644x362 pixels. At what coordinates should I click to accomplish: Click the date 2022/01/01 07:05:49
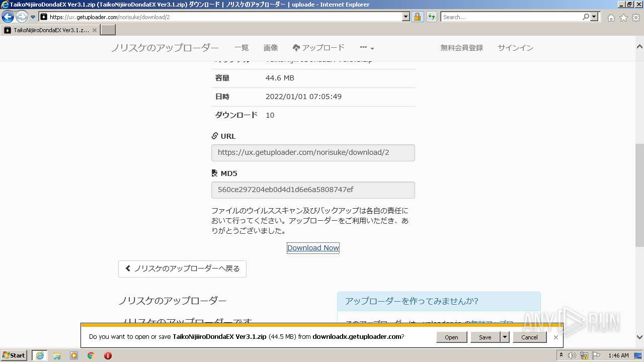click(303, 97)
